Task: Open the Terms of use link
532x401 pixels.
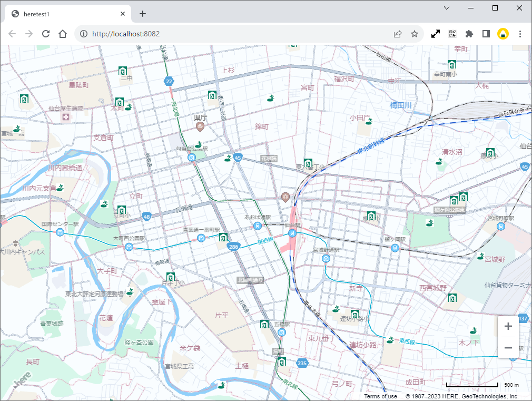Action: tap(380, 396)
